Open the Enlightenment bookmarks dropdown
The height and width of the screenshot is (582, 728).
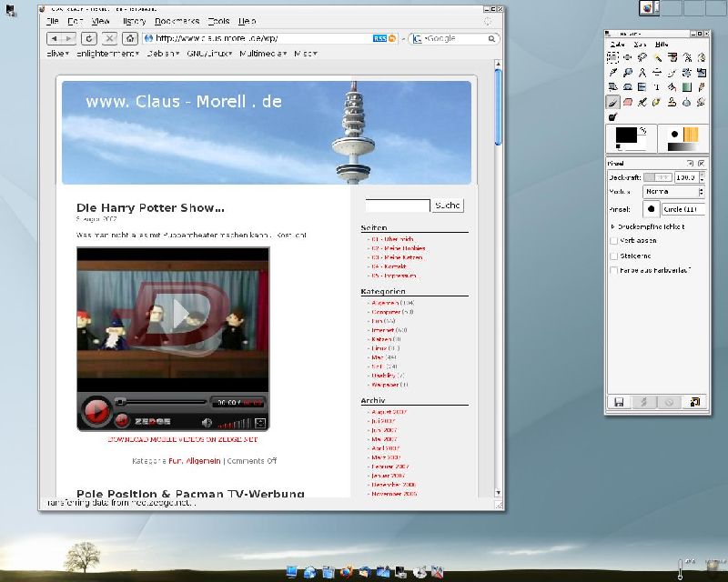pyautogui.click(x=107, y=54)
